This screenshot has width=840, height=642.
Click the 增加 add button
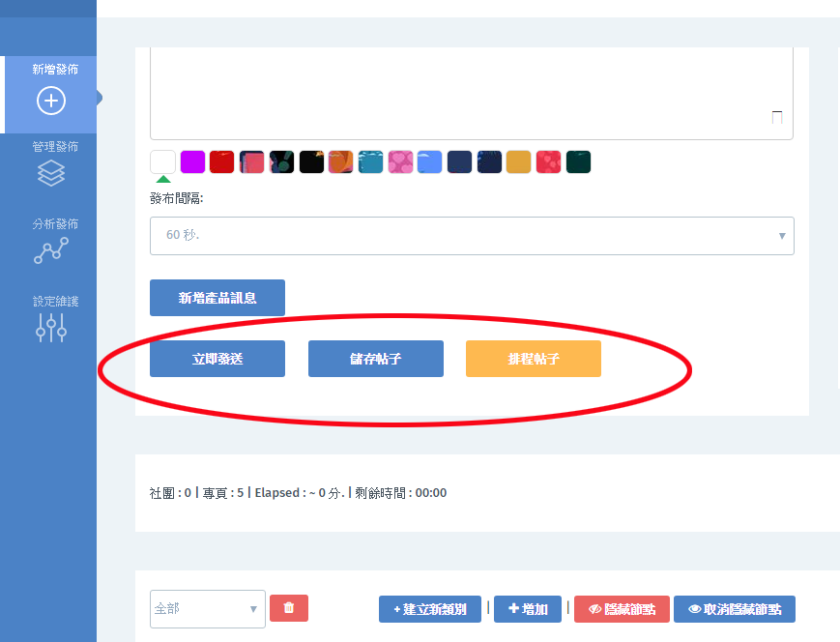(x=528, y=609)
